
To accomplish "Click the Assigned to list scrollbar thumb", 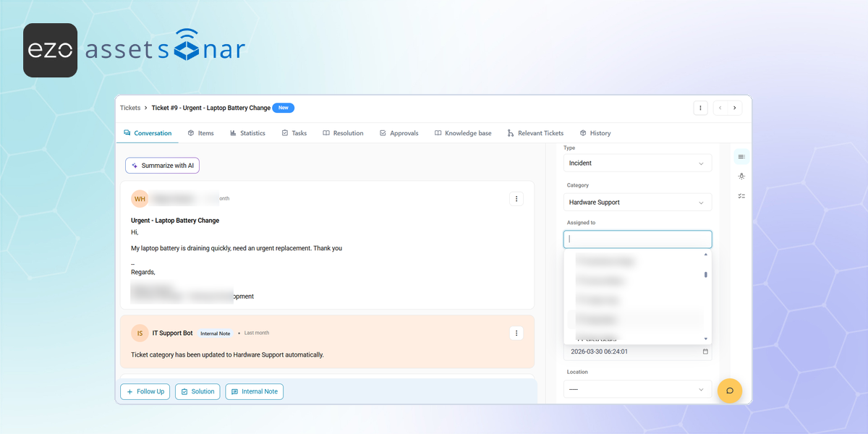I will (706, 275).
